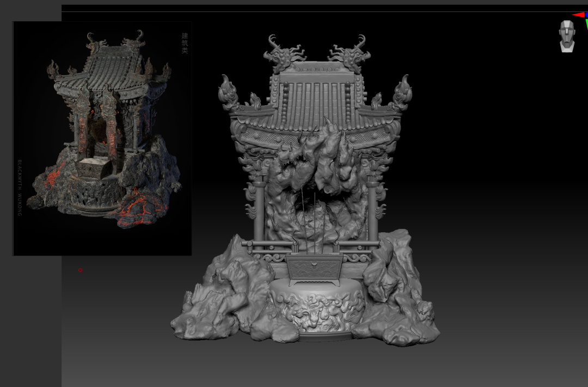Click the CamView head orientation gizmo

tap(567, 36)
